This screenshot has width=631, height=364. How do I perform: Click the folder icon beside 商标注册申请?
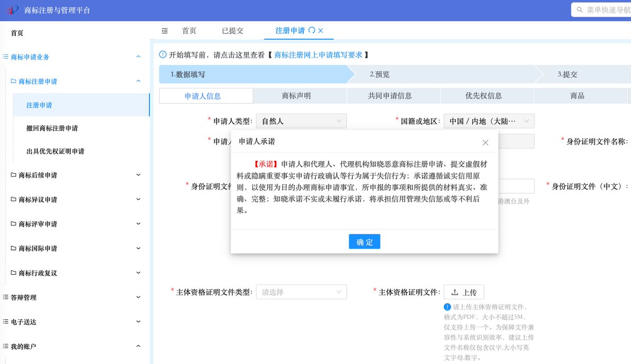tap(14, 81)
